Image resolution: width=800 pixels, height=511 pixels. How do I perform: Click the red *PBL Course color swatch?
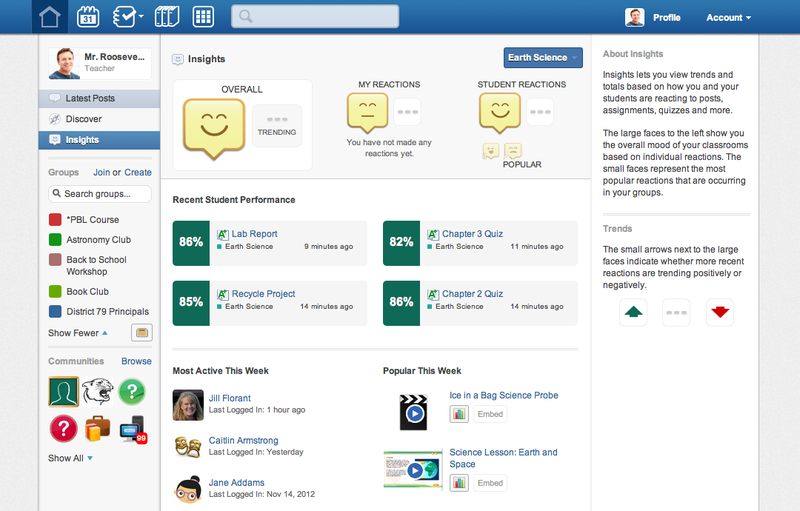pyautogui.click(x=56, y=219)
